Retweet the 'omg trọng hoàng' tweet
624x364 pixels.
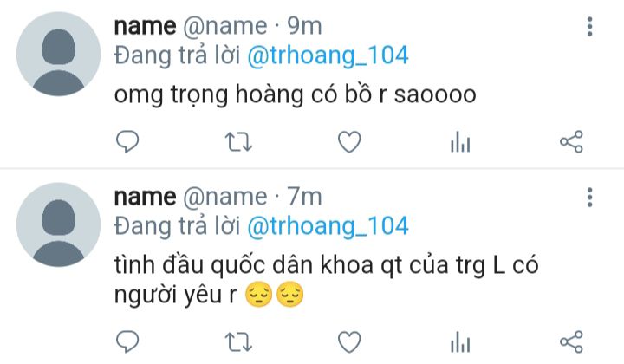pos(238,142)
